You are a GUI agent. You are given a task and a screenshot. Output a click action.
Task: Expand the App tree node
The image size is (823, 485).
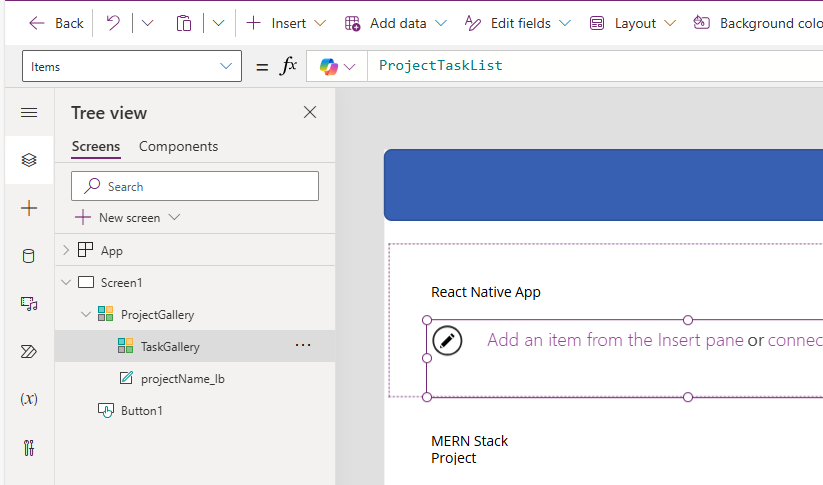tap(66, 250)
